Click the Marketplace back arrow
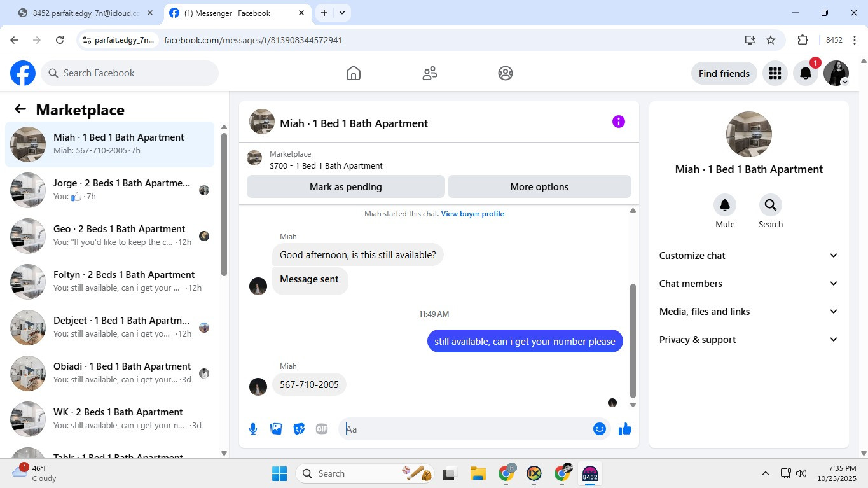 pyautogui.click(x=20, y=109)
